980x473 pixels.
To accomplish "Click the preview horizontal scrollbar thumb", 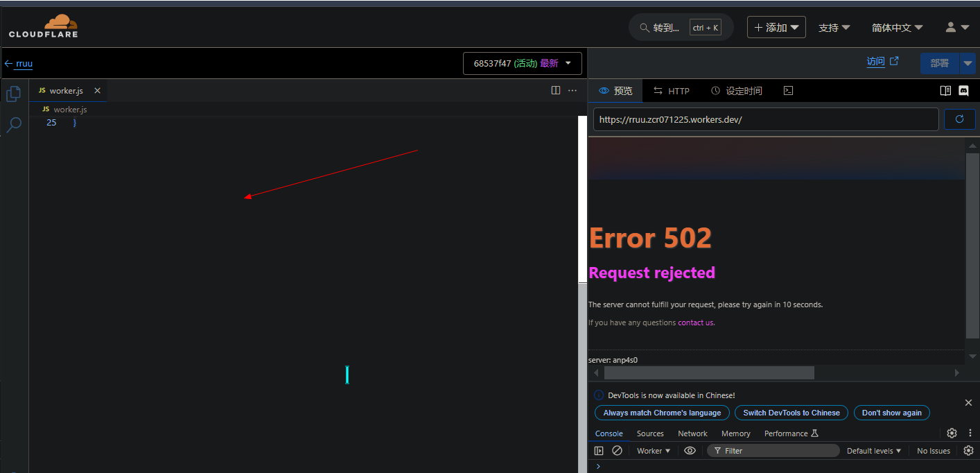I will (709, 373).
